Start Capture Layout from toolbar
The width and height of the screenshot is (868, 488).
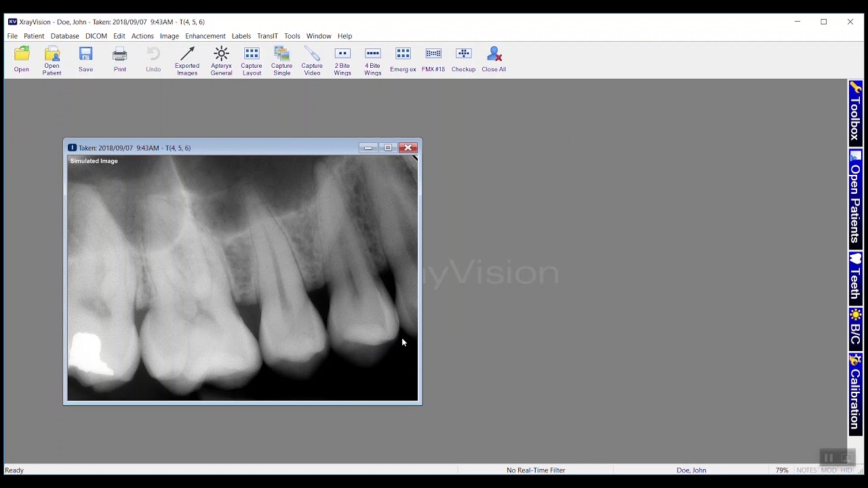(252, 60)
